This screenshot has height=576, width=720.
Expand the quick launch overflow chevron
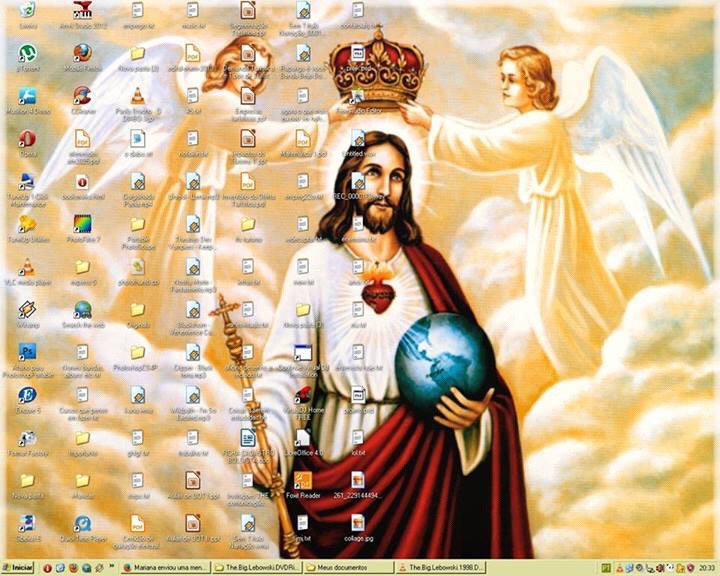(112, 568)
